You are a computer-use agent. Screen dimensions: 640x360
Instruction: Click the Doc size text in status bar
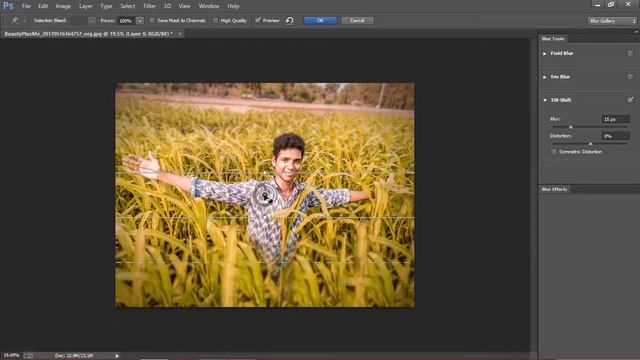(x=74, y=356)
